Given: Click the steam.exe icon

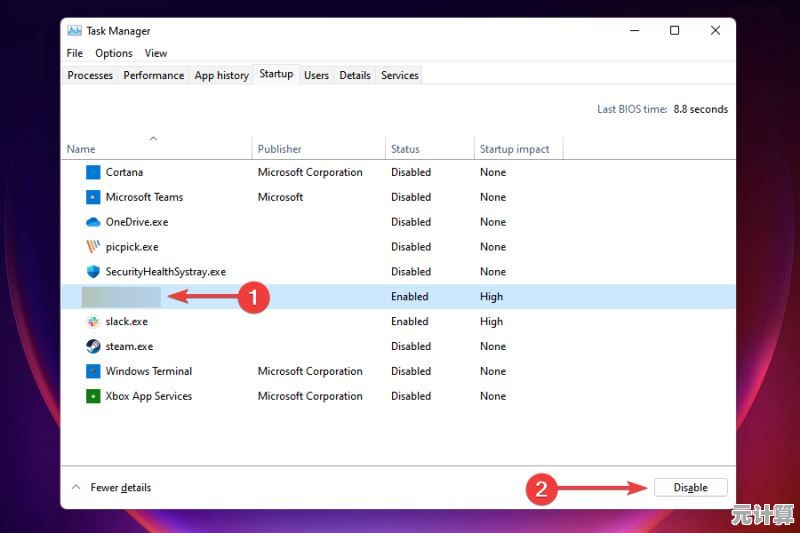Looking at the screenshot, I should tap(93, 347).
